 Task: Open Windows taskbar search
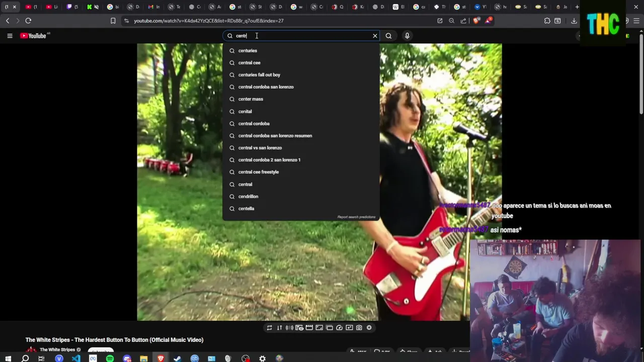point(25,358)
